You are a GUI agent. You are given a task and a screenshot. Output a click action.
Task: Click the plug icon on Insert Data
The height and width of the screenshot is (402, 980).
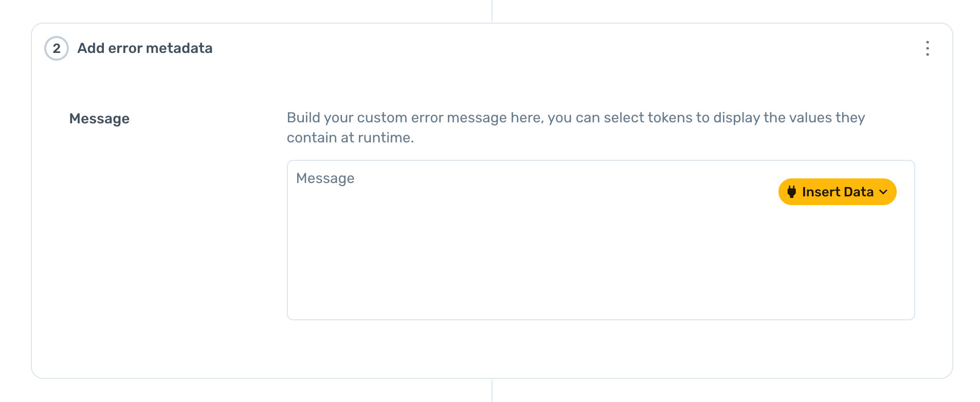(x=791, y=192)
